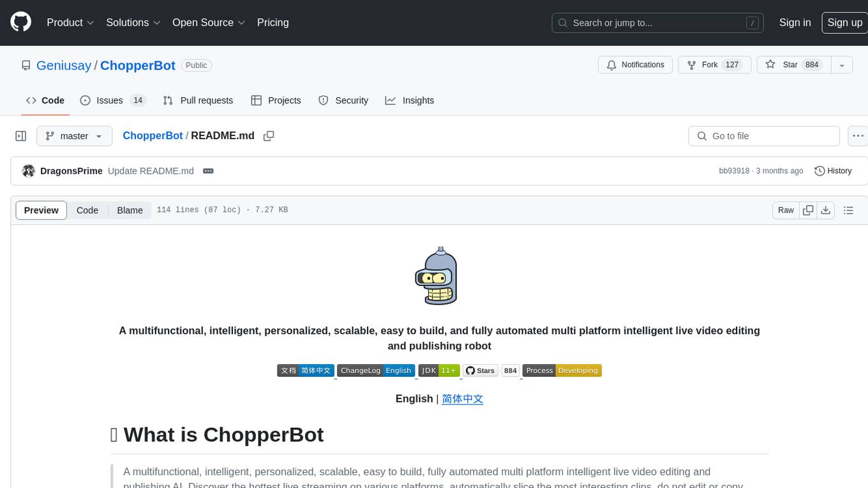The width and height of the screenshot is (868, 488).
Task: Open the README outline list
Action: [x=848, y=210]
